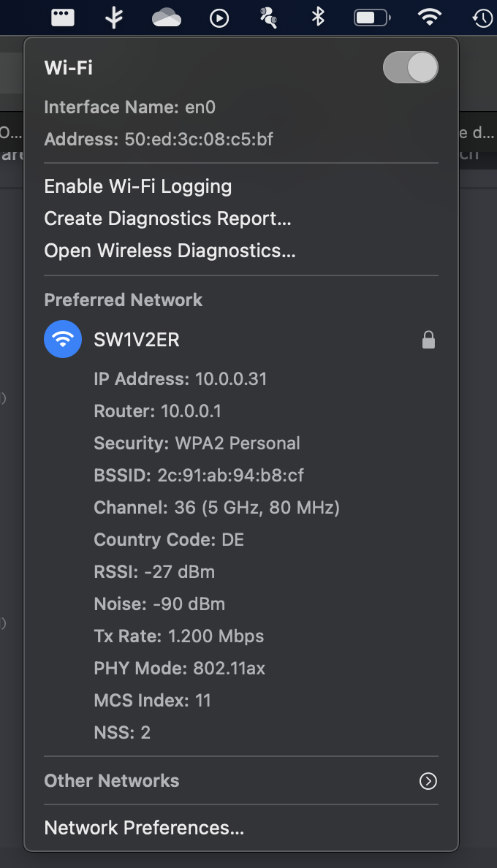
Task: Click the Time Machine clock icon
Action: click(482, 18)
